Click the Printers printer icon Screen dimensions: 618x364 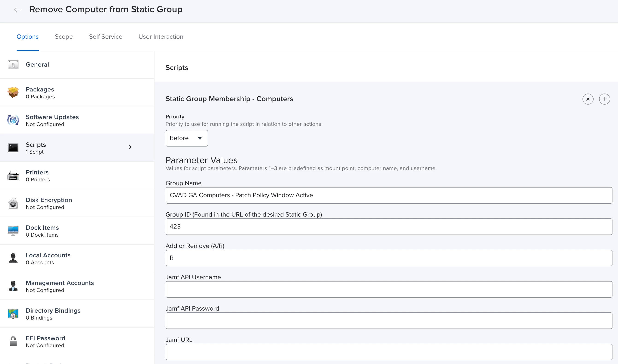click(13, 175)
